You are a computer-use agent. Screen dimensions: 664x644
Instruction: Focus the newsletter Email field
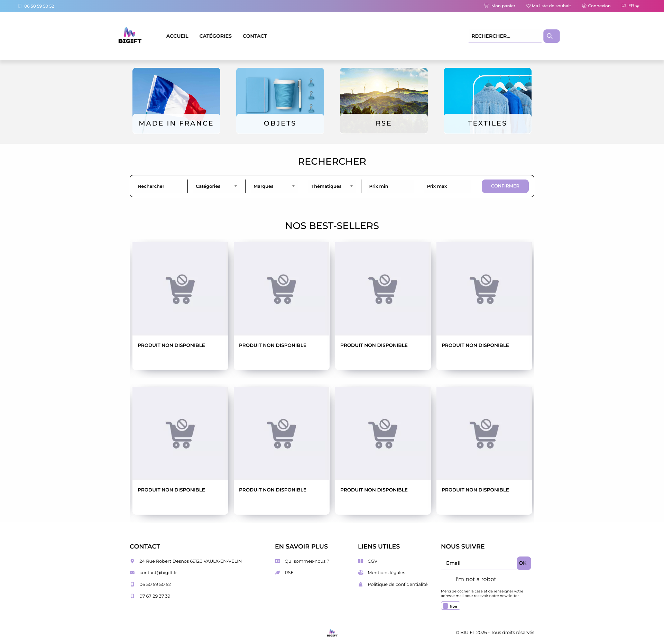[478, 563]
